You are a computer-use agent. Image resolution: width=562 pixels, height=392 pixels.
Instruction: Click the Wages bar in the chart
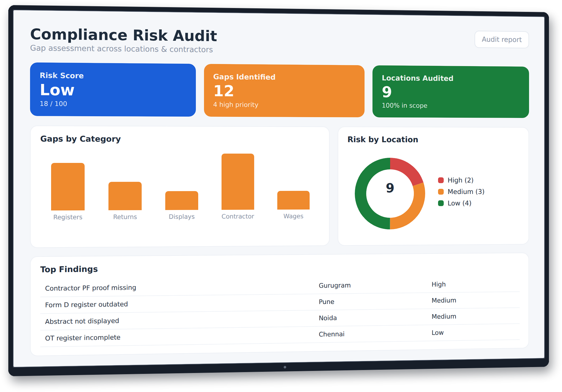tap(293, 200)
